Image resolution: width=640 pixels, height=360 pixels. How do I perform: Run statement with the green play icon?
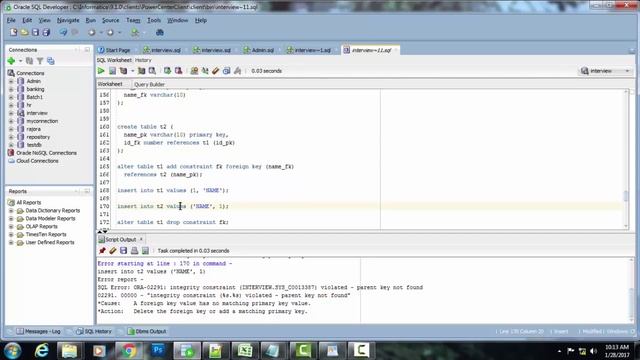tap(101, 71)
